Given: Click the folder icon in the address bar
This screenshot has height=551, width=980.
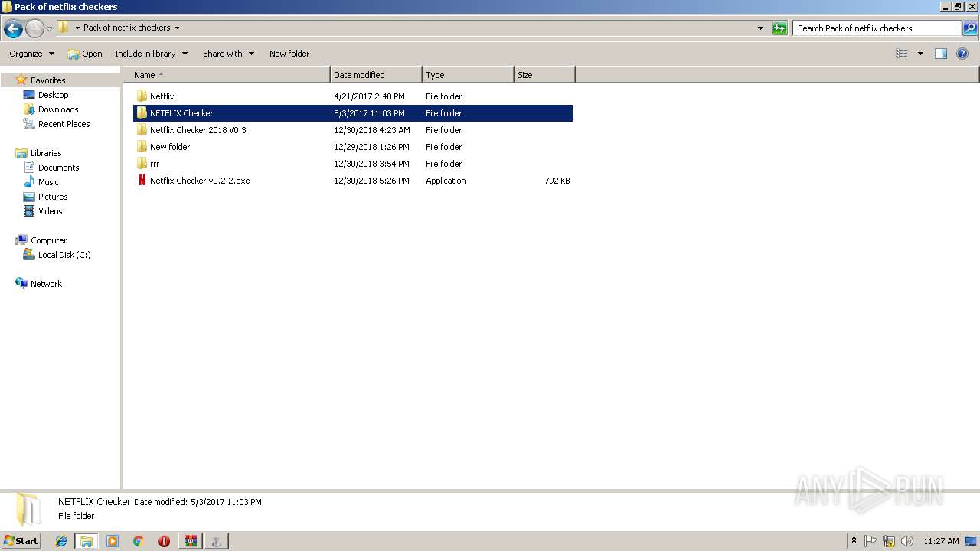Looking at the screenshot, I should point(64,28).
